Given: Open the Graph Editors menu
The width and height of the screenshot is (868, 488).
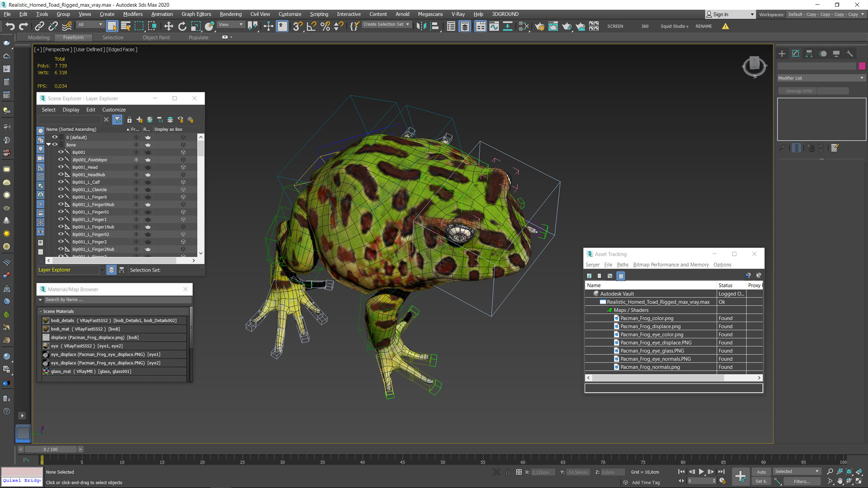Looking at the screenshot, I should tap(196, 14).
